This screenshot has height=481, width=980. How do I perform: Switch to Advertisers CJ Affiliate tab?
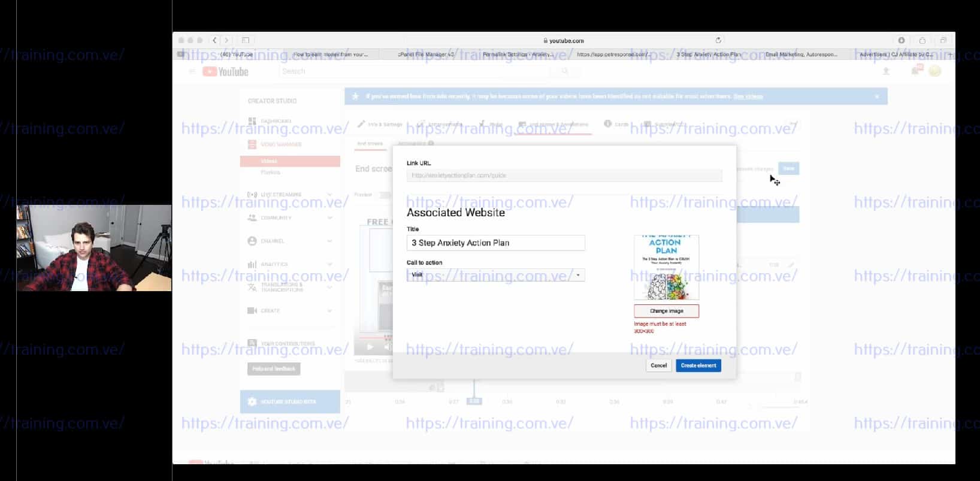click(x=896, y=54)
